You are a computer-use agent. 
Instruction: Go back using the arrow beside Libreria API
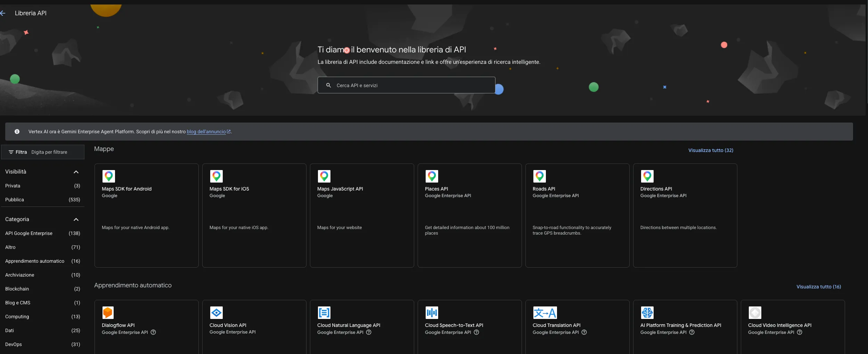click(3, 13)
